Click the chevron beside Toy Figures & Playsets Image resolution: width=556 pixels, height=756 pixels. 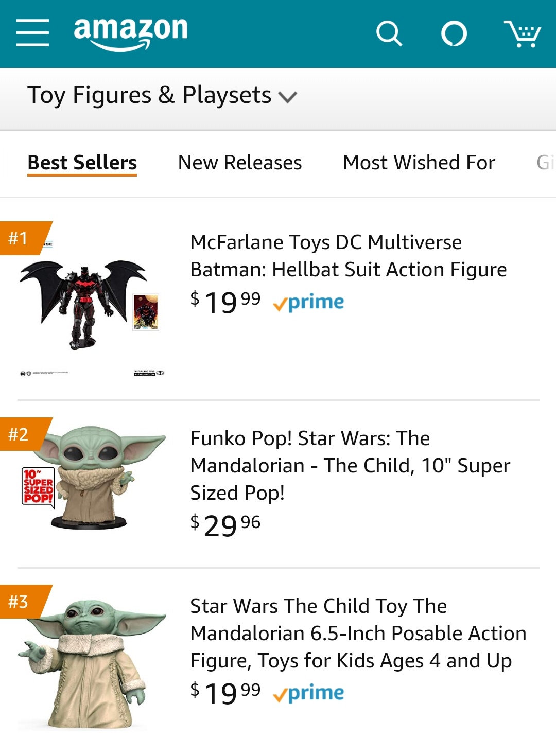(x=287, y=97)
